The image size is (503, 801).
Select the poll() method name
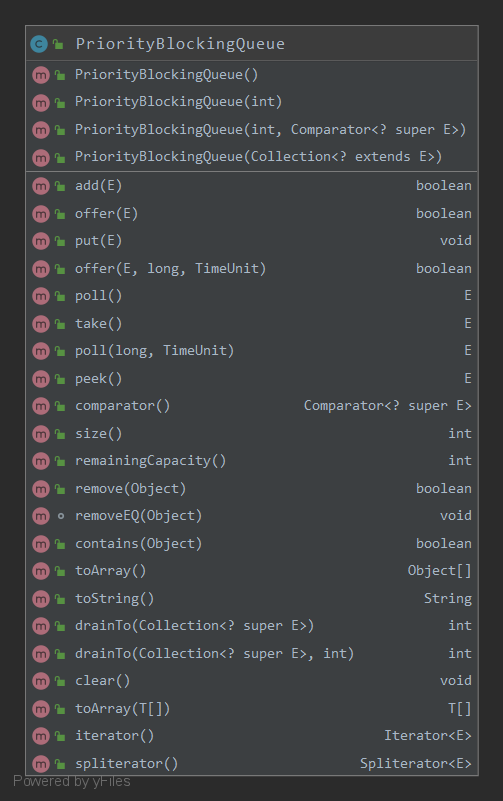click(x=99, y=296)
